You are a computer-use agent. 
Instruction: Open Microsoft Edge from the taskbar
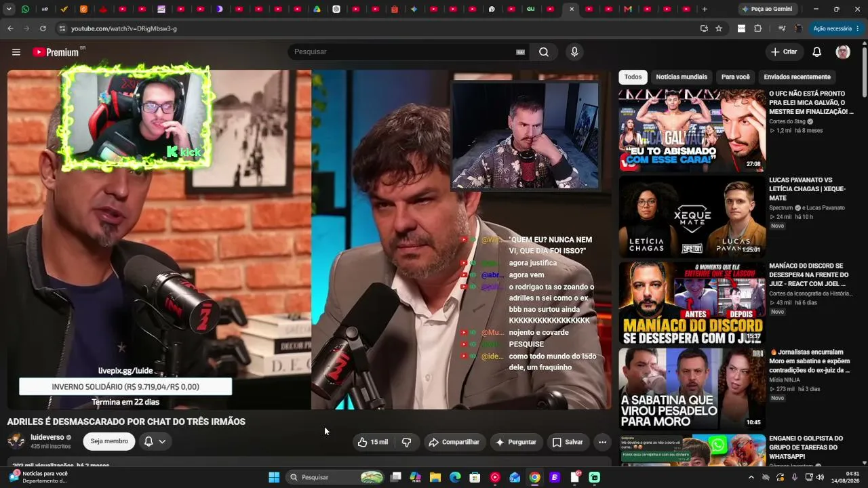click(455, 477)
